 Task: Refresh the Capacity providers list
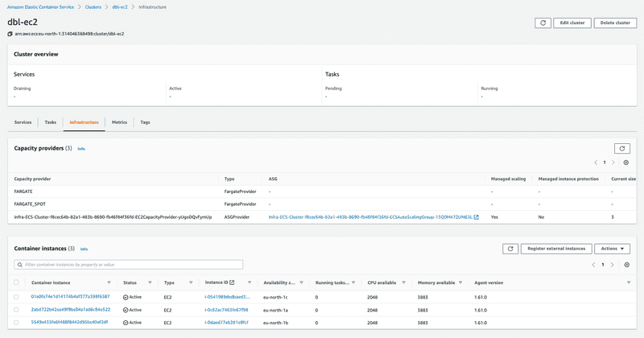621,149
